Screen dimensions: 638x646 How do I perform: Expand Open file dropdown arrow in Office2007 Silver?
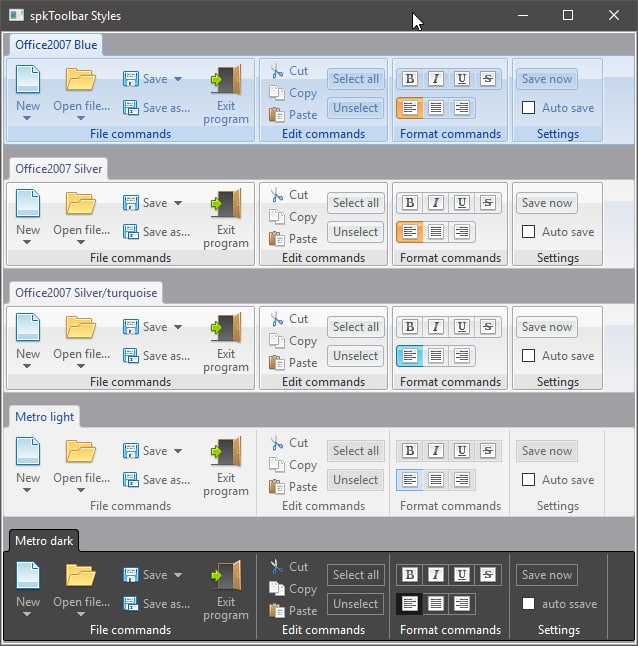click(x=81, y=242)
